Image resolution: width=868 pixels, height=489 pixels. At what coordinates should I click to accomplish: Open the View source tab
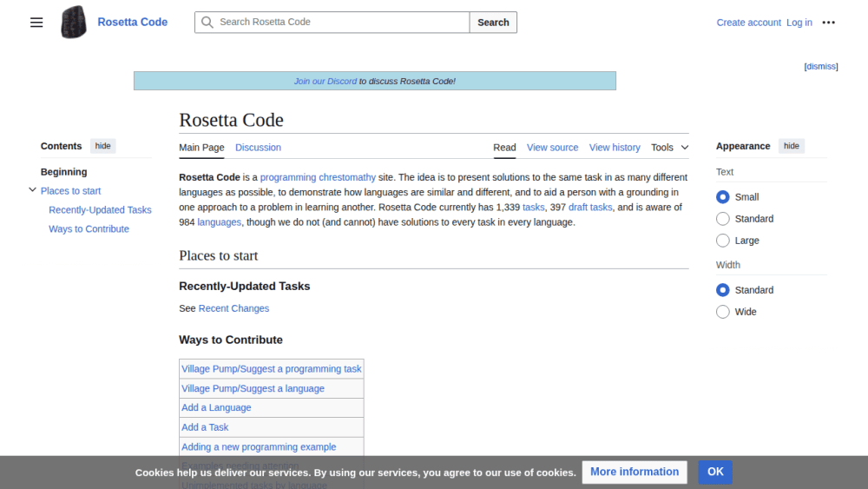click(x=552, y=148)
